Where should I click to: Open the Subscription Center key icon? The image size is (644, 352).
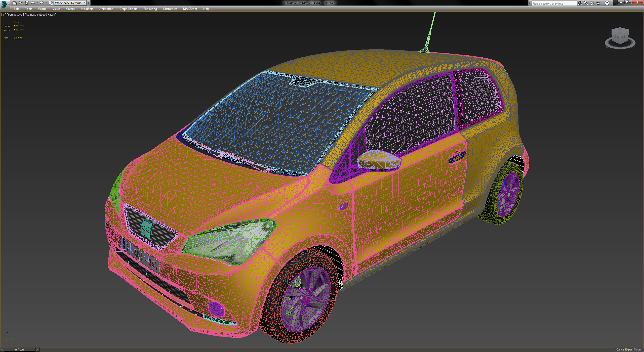[x=586, y=3]
